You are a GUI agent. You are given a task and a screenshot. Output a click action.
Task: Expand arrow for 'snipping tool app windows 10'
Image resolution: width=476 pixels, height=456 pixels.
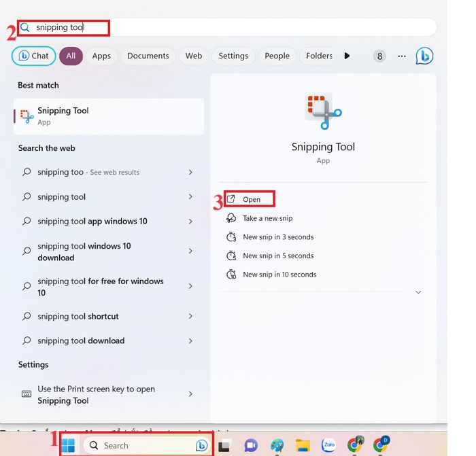[190, 222]
